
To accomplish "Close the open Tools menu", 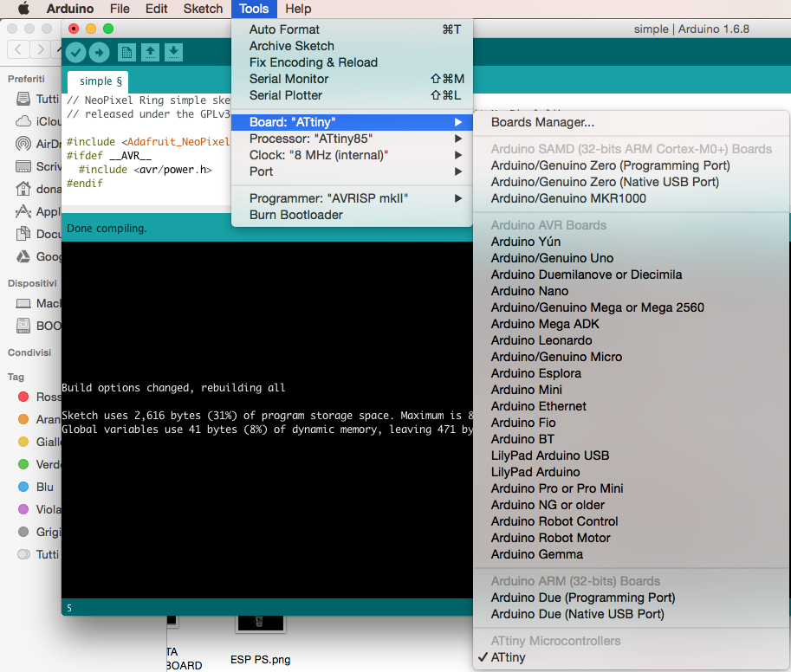I will [x=254, y=9].
